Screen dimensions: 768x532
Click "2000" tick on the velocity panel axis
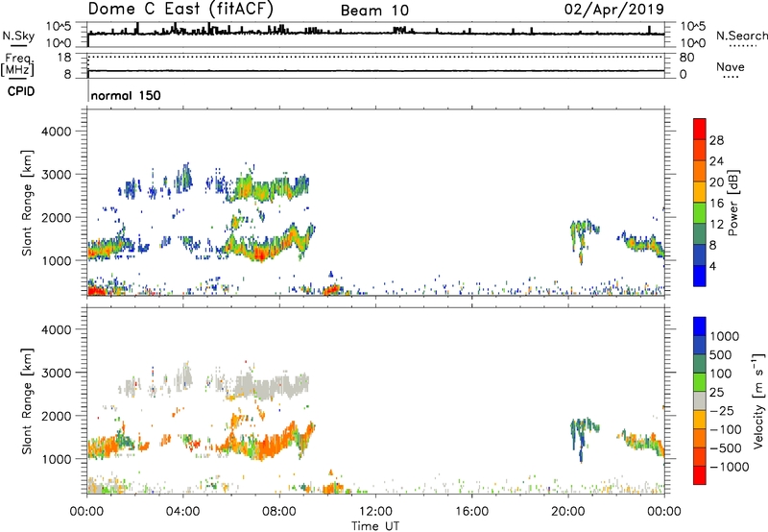tap(57, 416)
